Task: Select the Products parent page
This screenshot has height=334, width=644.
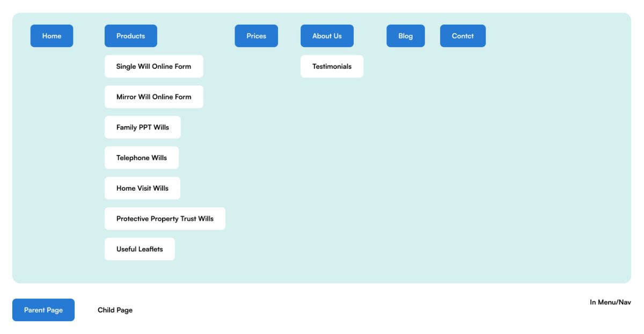Action: [131, 36]
